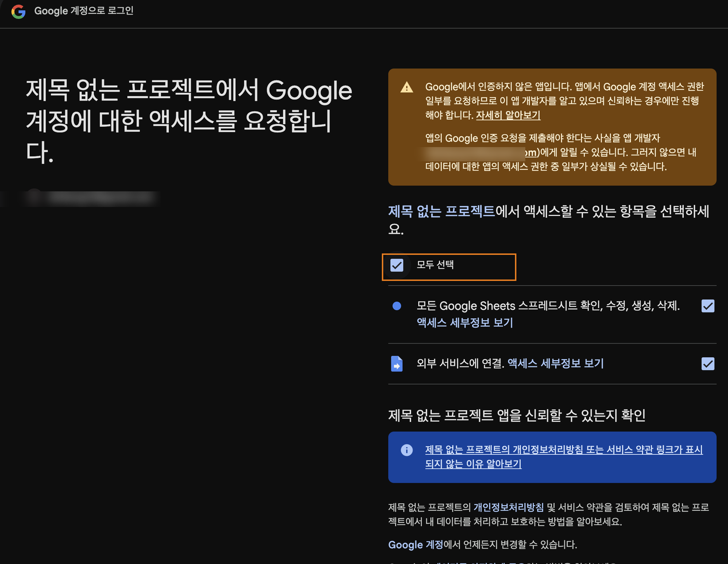Click the 모든 Google Sheets 스프레드시트 permission text

pos(548,305)
